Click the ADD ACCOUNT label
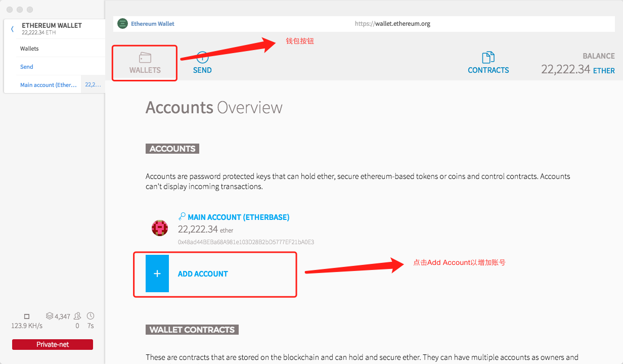The width and height of the screenshot is (623, 364). (203, 274)
